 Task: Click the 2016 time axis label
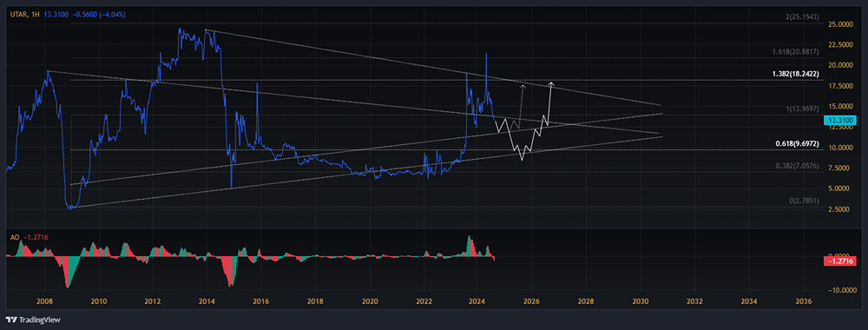260,301
